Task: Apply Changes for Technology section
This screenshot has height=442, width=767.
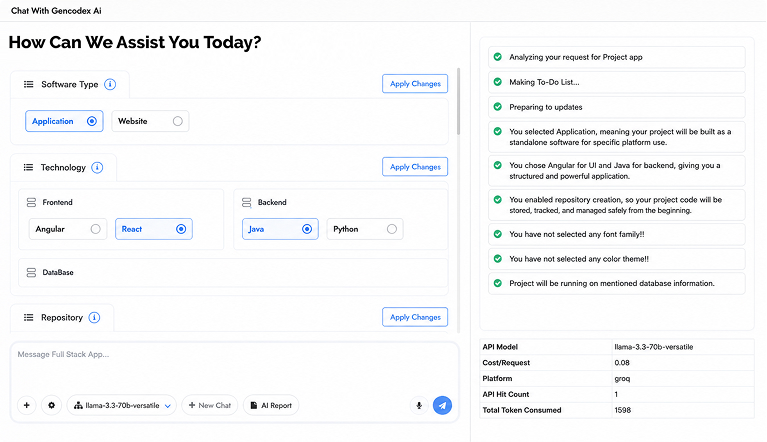Action: 415,167
